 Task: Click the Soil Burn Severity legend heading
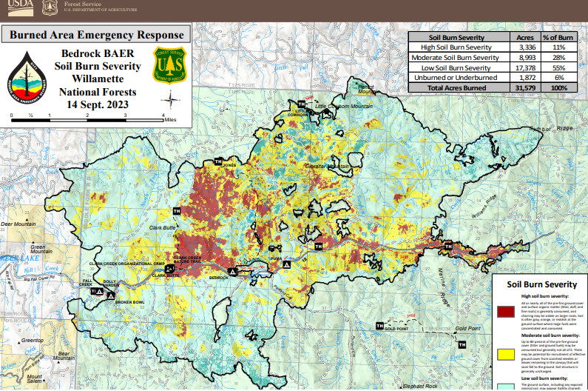[x=541, y=284]
